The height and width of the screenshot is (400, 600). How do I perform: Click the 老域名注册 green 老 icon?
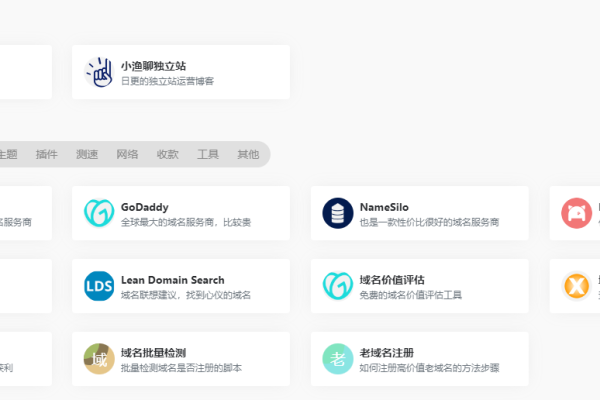click(x=338, y=359)
